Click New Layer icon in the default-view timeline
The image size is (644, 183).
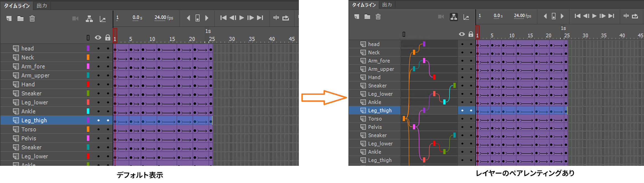point(9,19)
